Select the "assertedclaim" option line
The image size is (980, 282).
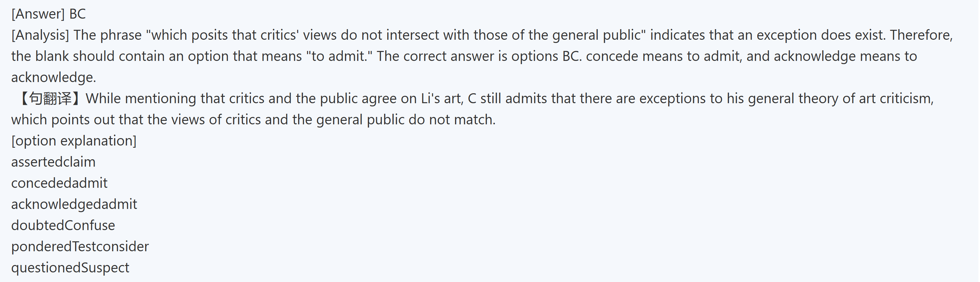click(x=53, y=162)
